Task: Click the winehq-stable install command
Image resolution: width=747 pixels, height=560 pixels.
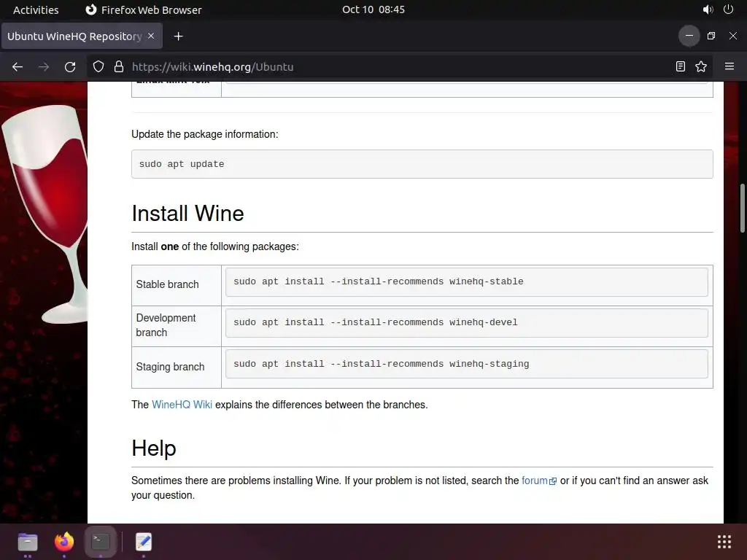Action: pyautogui.click(x=466, y=282)
